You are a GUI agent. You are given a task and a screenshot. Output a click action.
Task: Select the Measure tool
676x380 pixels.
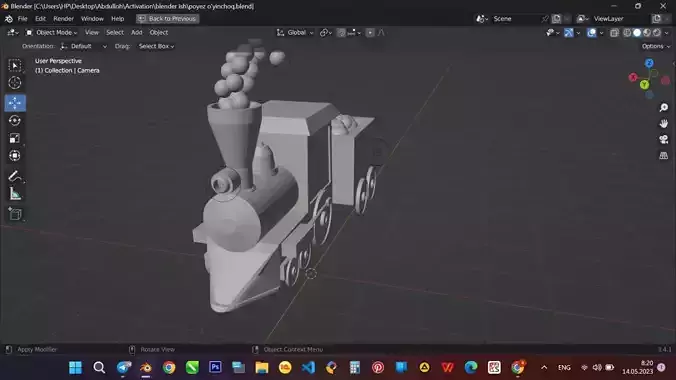pyautogui.click(x=15, y=194)
